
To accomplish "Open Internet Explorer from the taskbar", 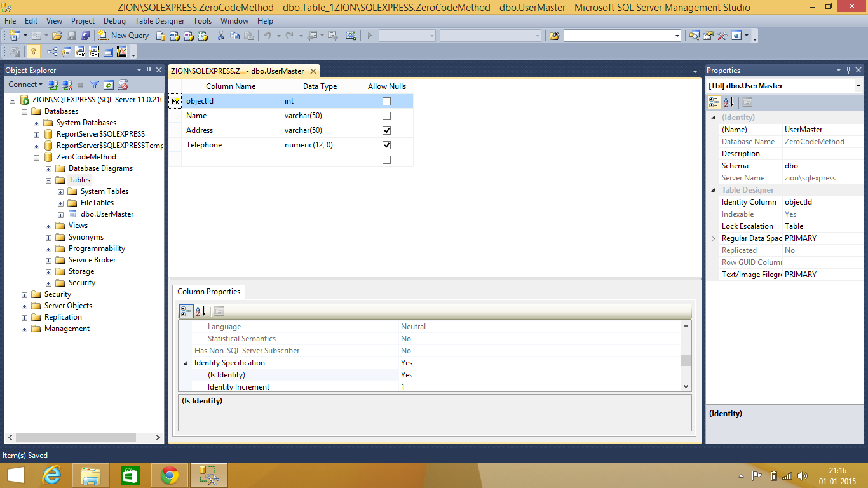I will click(x=51, y=475).
